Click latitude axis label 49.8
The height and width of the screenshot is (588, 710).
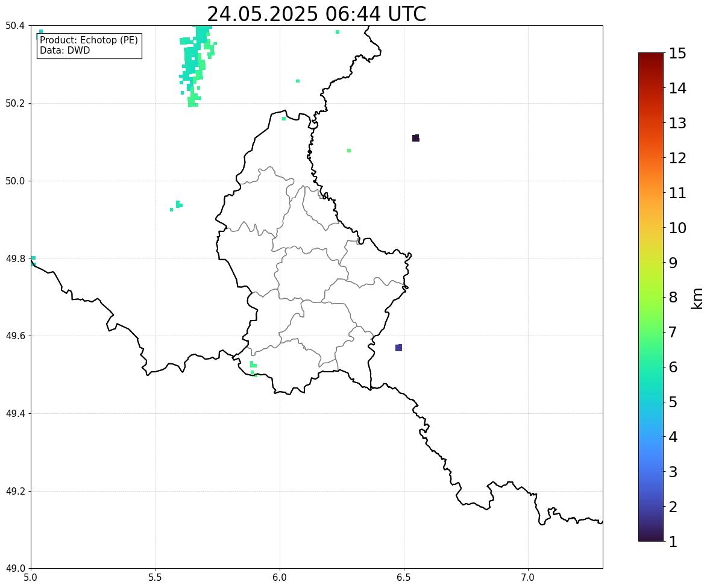click(x=15, y=258)
